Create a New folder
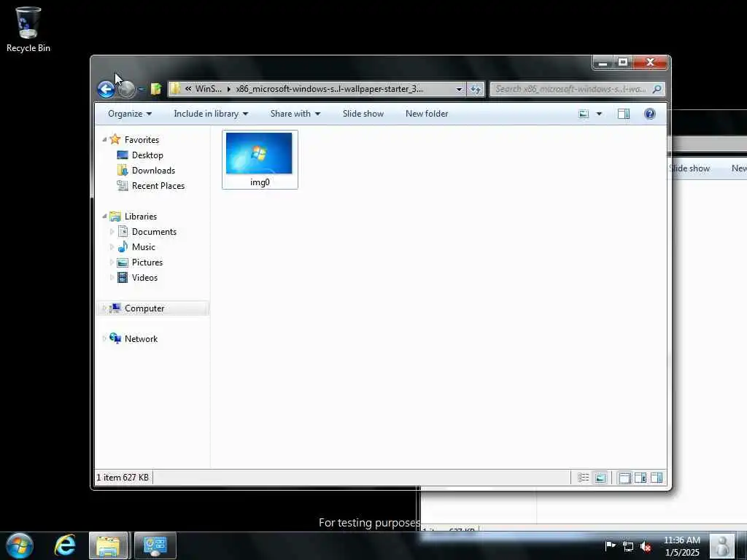Screen dimensions: 747x560 coord(426,114)
